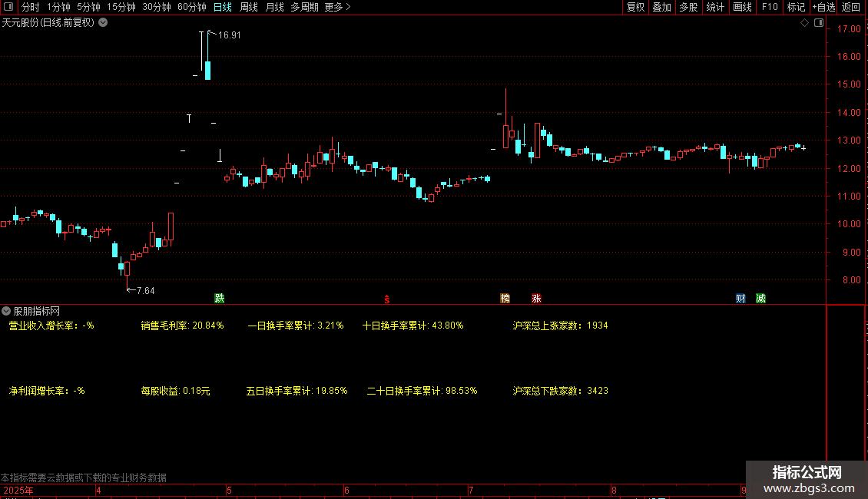Viewport: 868px width, 499px height.
Task: Click month 7 on the time axis
Action: 471,491
